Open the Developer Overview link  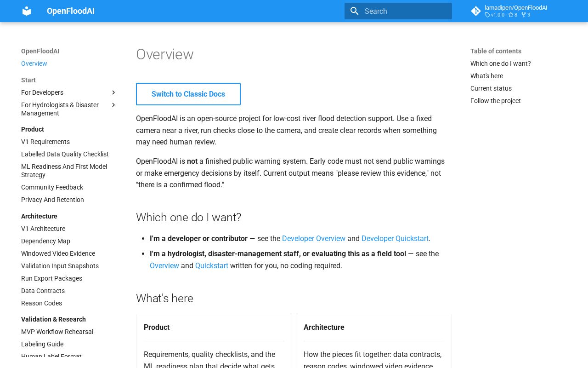(x=314, y=238)
